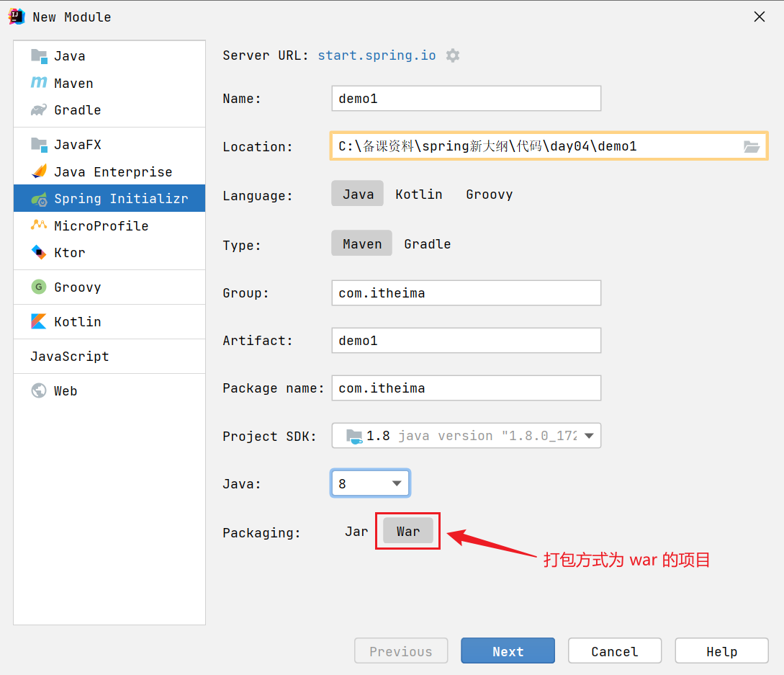Click the Next button

[508, 651]
